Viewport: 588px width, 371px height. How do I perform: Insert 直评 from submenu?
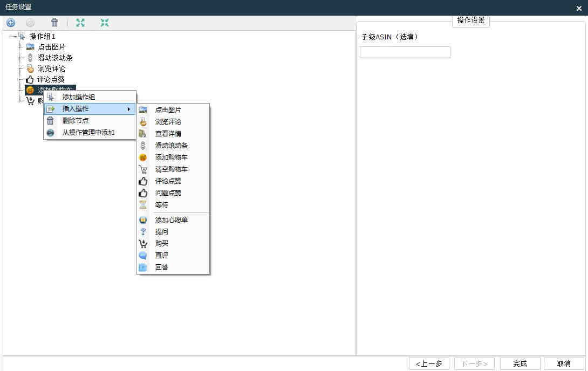click(173, 256)
